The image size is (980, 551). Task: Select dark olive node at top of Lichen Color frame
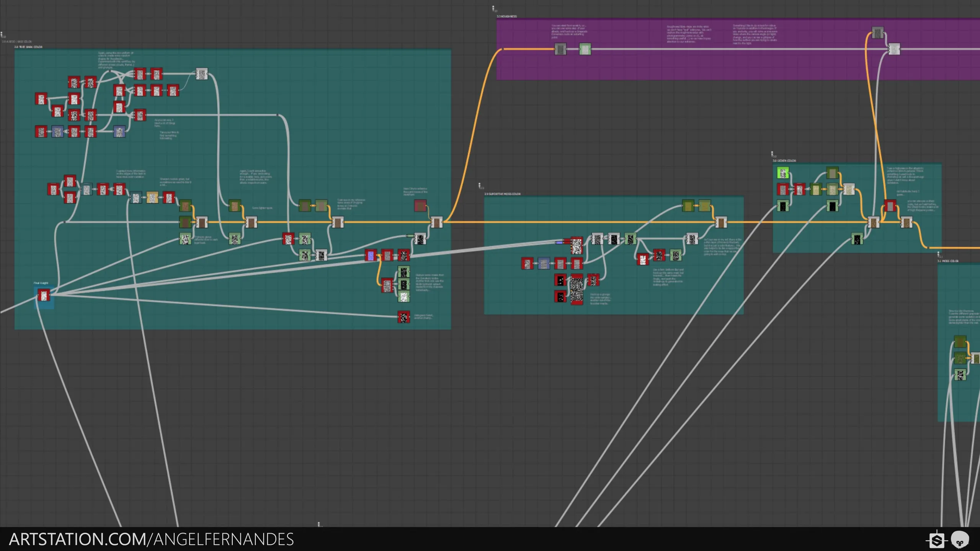pos(832,173)
